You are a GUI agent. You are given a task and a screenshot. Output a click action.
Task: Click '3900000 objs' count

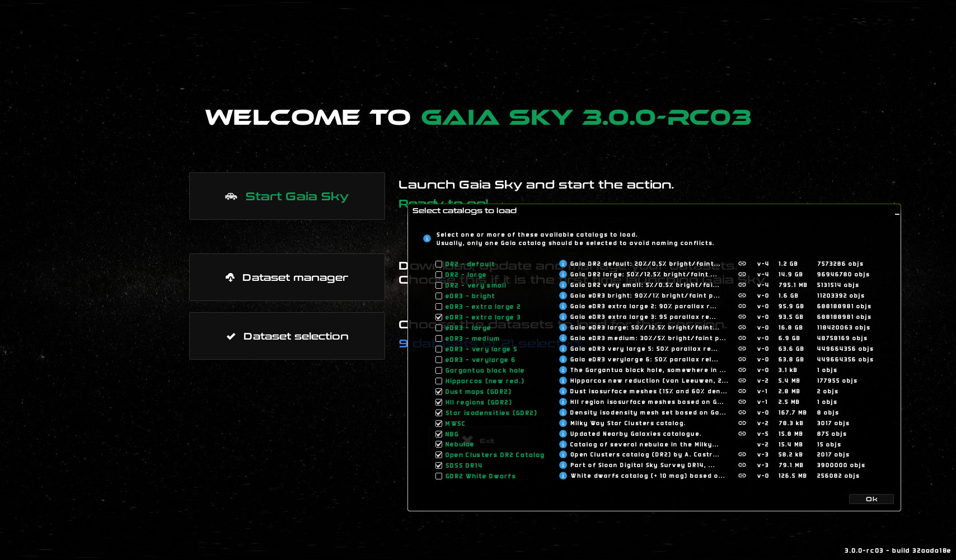tap(841, 465)
